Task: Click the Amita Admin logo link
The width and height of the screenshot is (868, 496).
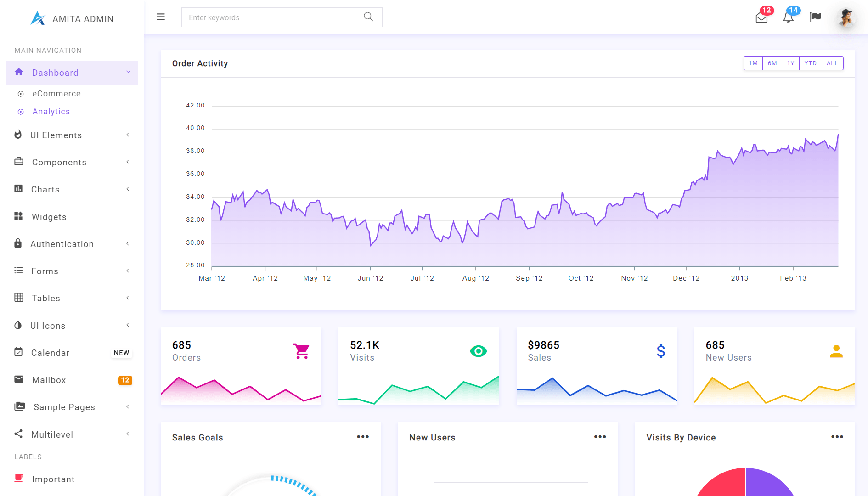Action: pos(72,18)
